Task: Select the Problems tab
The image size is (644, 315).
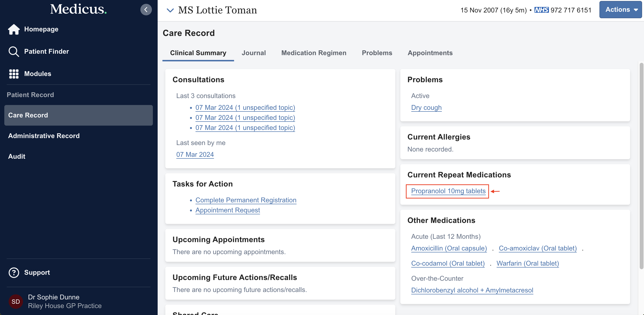Action: point(377,53)
